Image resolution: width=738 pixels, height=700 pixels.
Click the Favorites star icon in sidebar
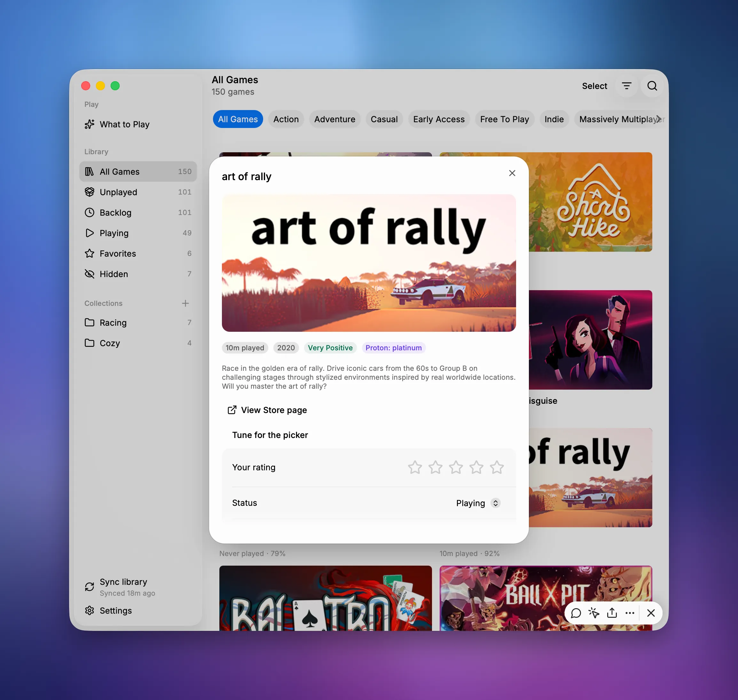(x=90, y=254)
